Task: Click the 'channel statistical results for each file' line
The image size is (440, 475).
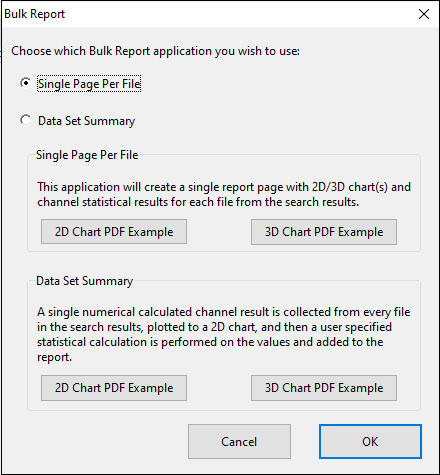Action: (198, 202)
